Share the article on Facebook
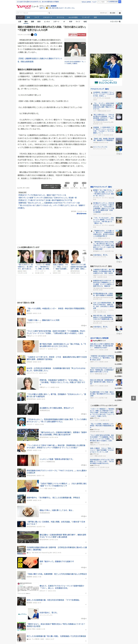This screenshot has height=644, width=138. point(36,35)
